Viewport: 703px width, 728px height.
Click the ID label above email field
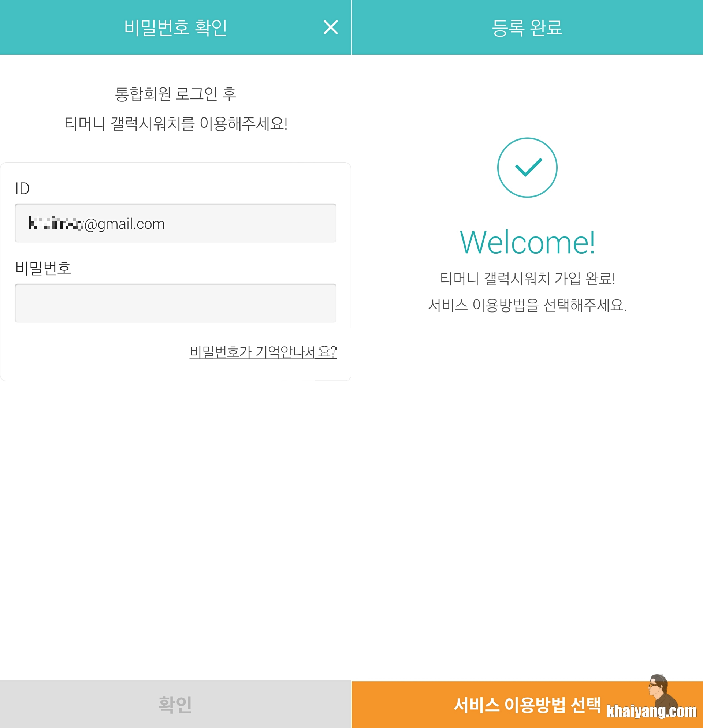22,189
